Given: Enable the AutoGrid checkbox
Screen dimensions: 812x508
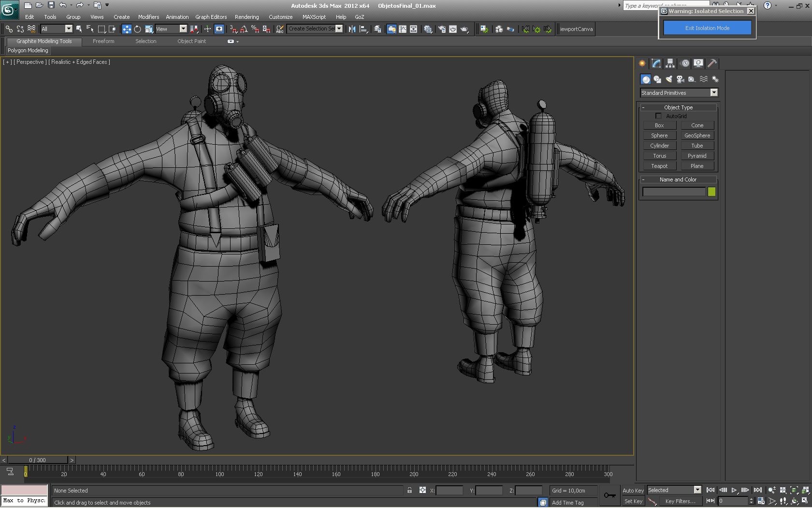Looking at the screenshot, I should tap(658, 116).
